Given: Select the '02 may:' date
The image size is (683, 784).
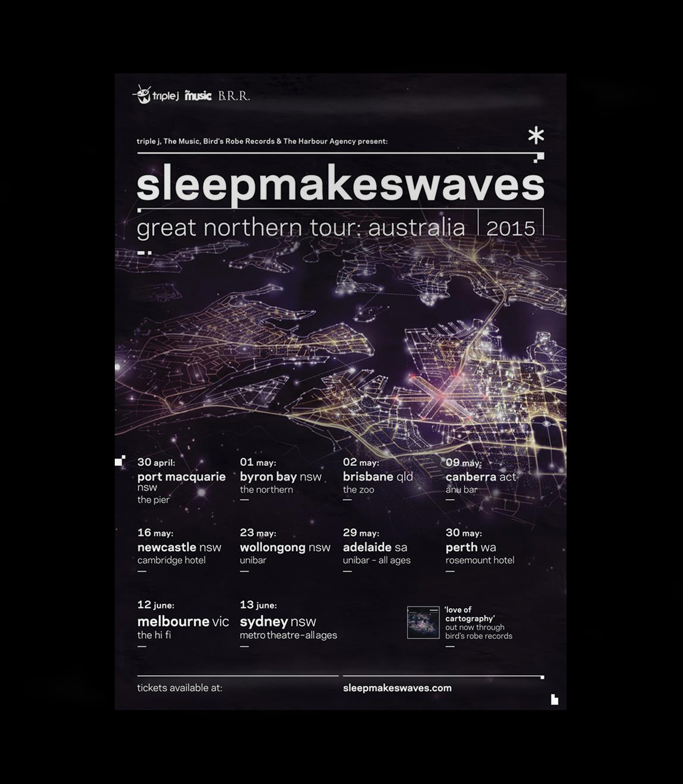Looking at the screenshot, I should point(361,463).
